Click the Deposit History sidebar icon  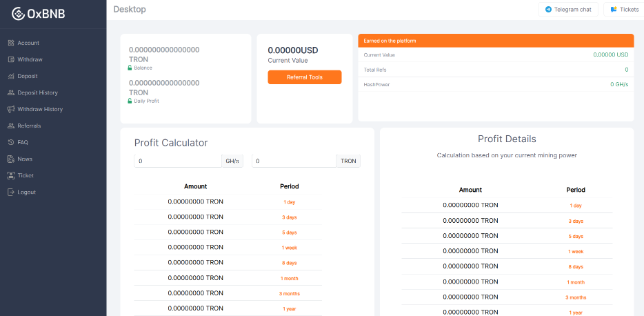[x=11, y=92]
